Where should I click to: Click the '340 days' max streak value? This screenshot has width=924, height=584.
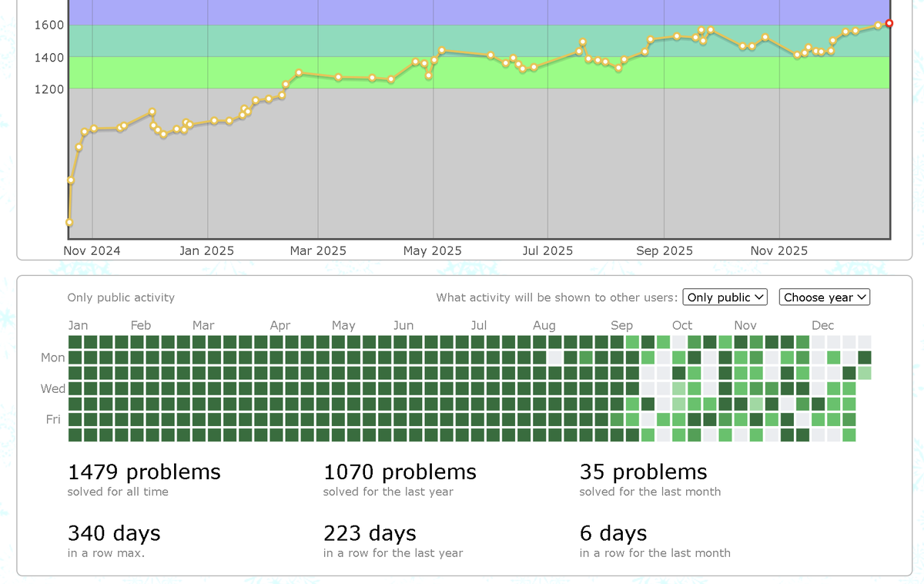tap(114, 533)
